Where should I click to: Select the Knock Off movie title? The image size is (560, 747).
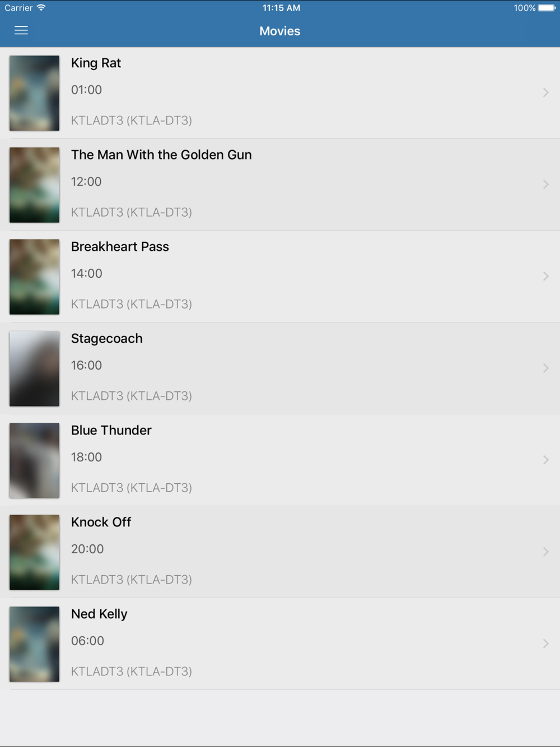click(101, 522)
